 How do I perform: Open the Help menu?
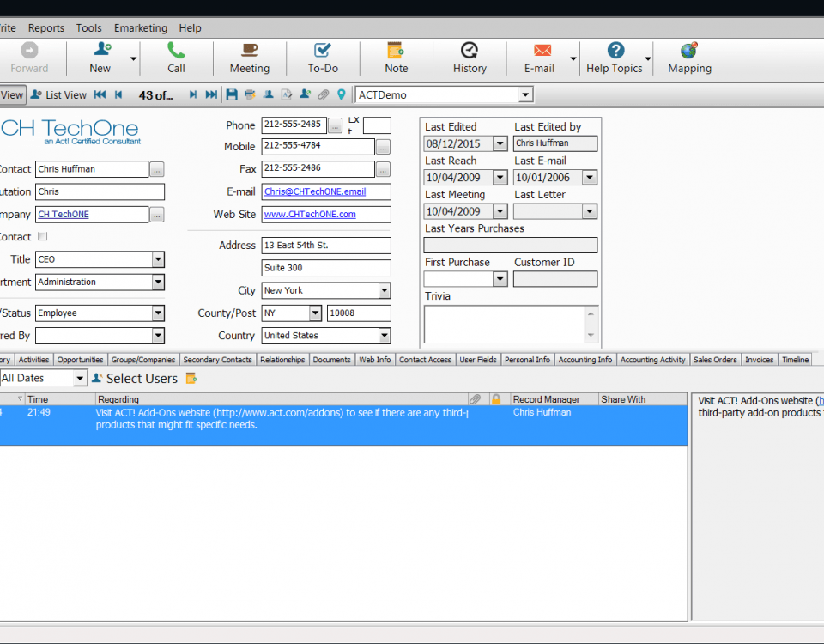click(x=190, y=27)
